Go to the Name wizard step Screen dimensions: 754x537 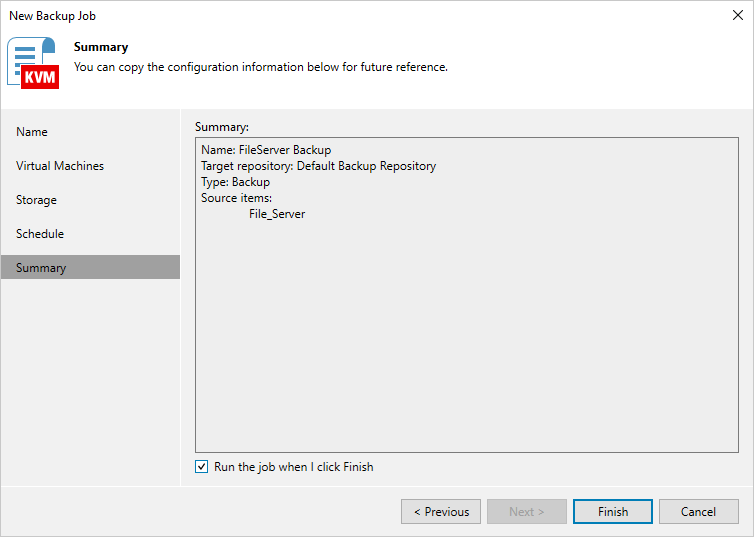[32, 132]
